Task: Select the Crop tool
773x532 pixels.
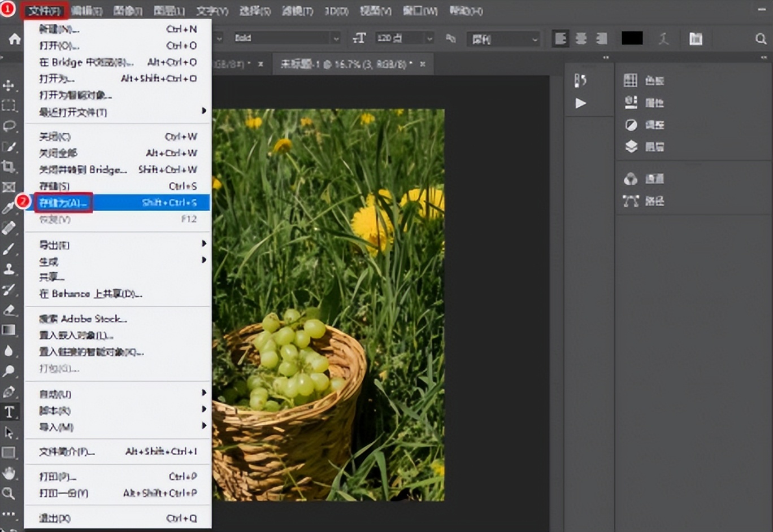Action: click(x=9, y=167)
